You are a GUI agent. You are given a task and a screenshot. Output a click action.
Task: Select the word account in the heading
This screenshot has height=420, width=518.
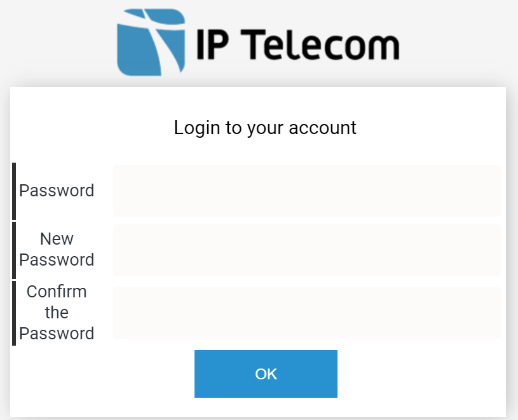(322, 128)
